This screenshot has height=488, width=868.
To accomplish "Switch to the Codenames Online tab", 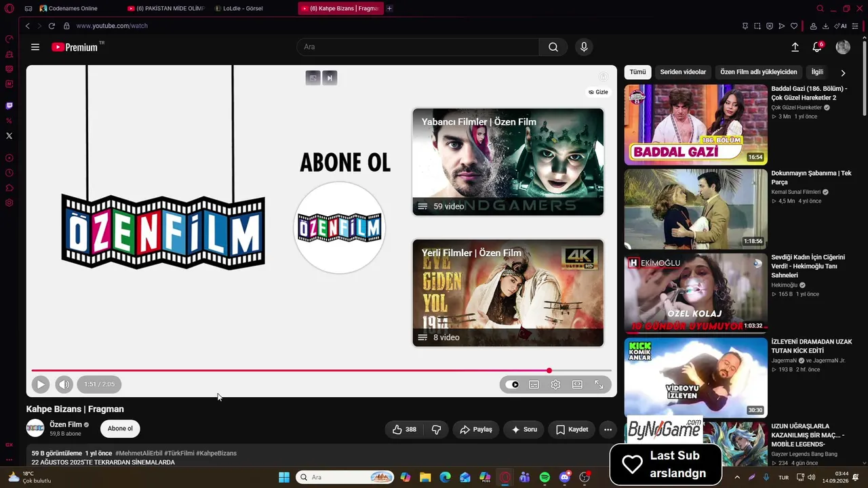I will pos(73,8).
